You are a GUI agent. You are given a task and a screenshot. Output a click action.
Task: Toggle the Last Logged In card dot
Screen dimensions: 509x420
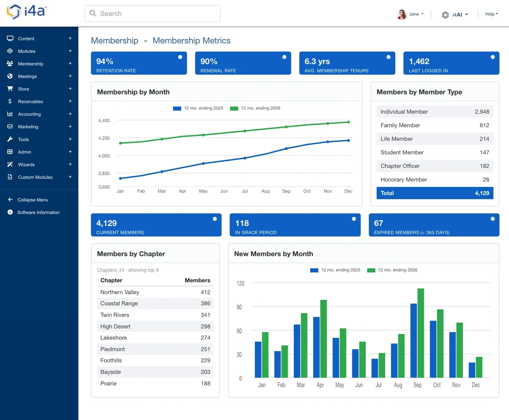(493, 57)
